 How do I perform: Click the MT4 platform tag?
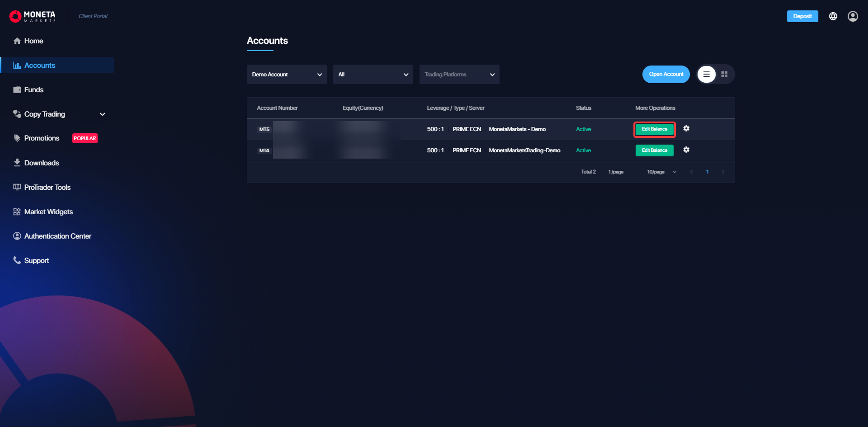click(264, 150)
